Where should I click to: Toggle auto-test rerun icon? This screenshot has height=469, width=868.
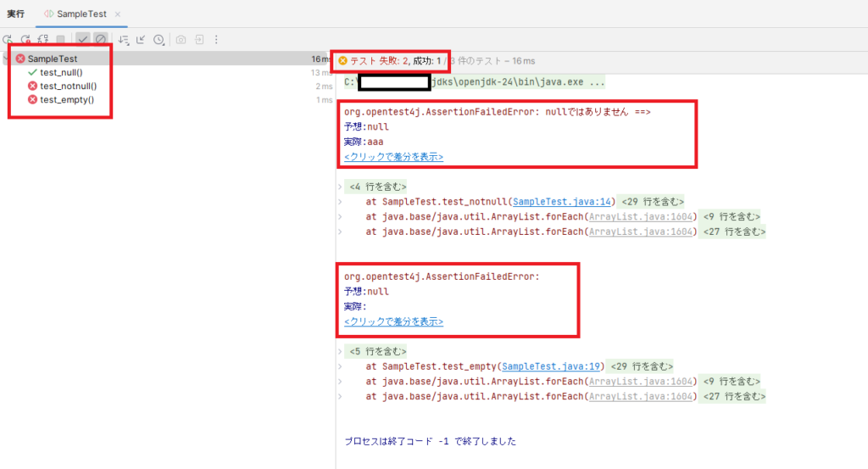point(42,39)
